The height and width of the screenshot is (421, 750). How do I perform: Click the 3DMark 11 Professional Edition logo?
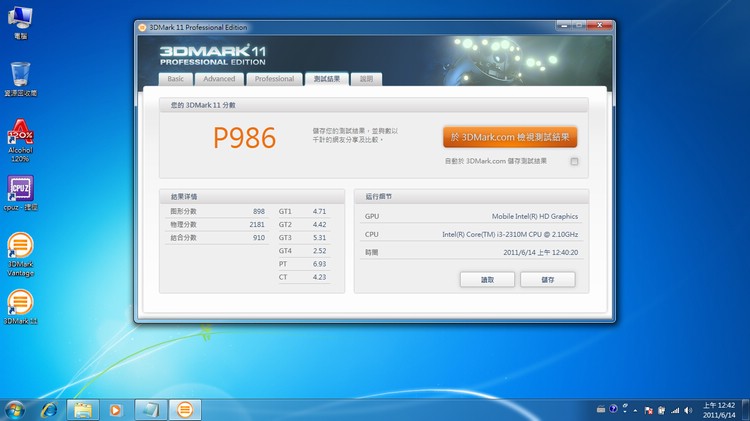coord(213,55)
